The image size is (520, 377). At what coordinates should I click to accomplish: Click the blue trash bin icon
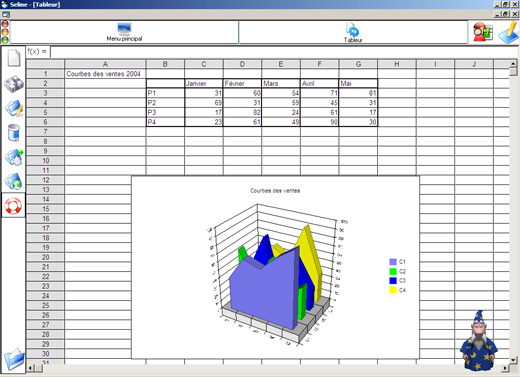coord(13,133)
